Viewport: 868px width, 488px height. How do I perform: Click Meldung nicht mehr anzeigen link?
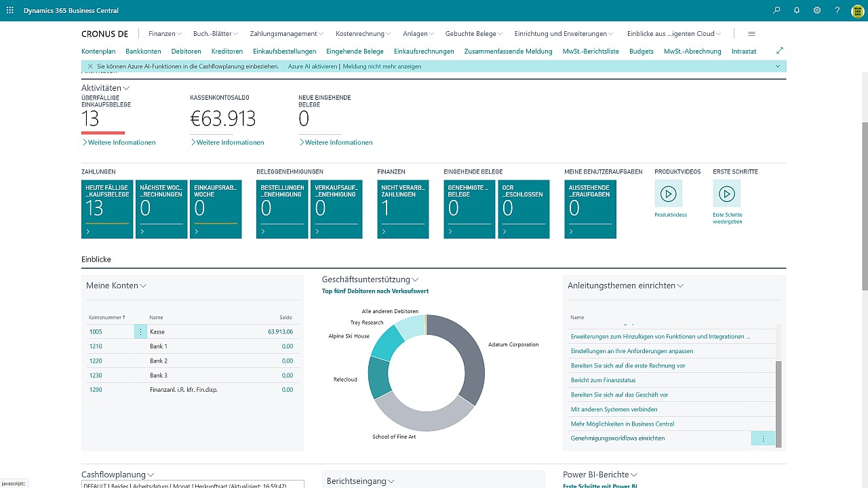(382, 66)
